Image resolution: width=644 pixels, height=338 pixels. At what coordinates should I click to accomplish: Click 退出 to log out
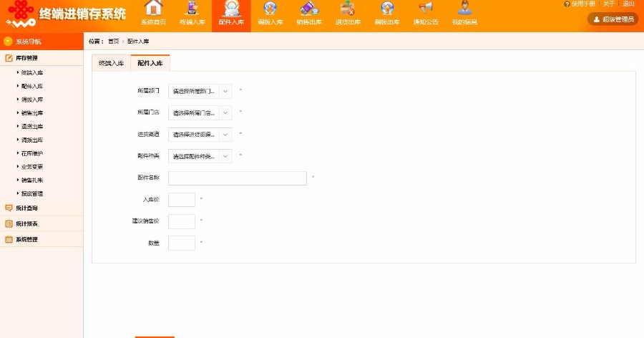pyautogui.click(x=628, y=4)
